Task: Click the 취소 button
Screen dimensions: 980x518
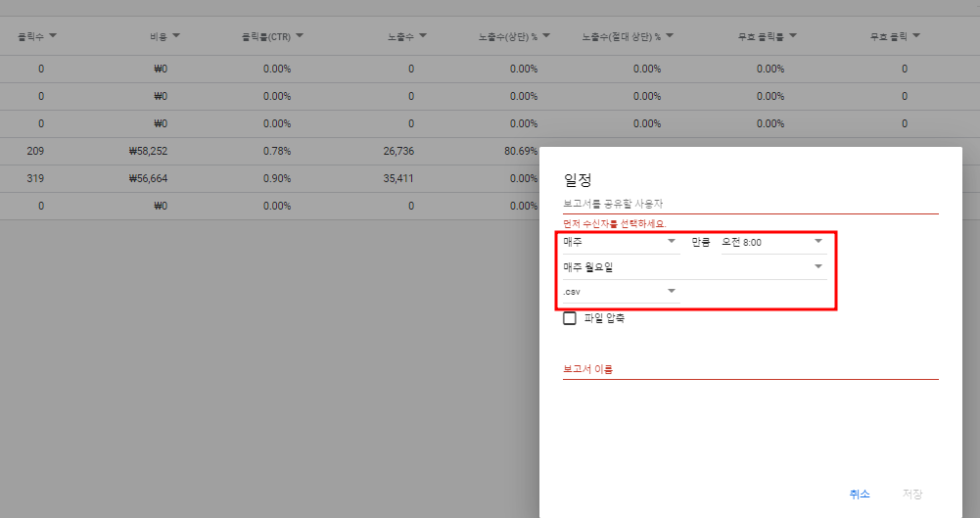Action: pos(860,494)
